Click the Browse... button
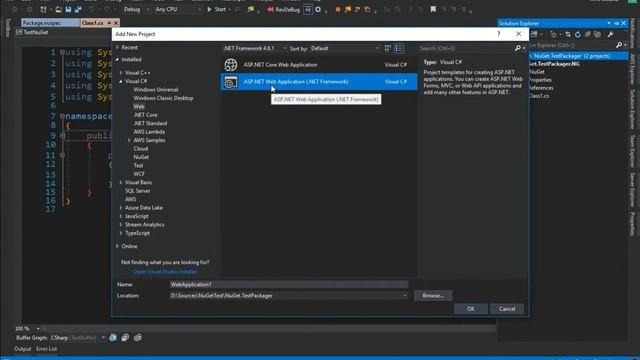Image resolution: width=640 pixels, height=360 pixels. [433, 296]
